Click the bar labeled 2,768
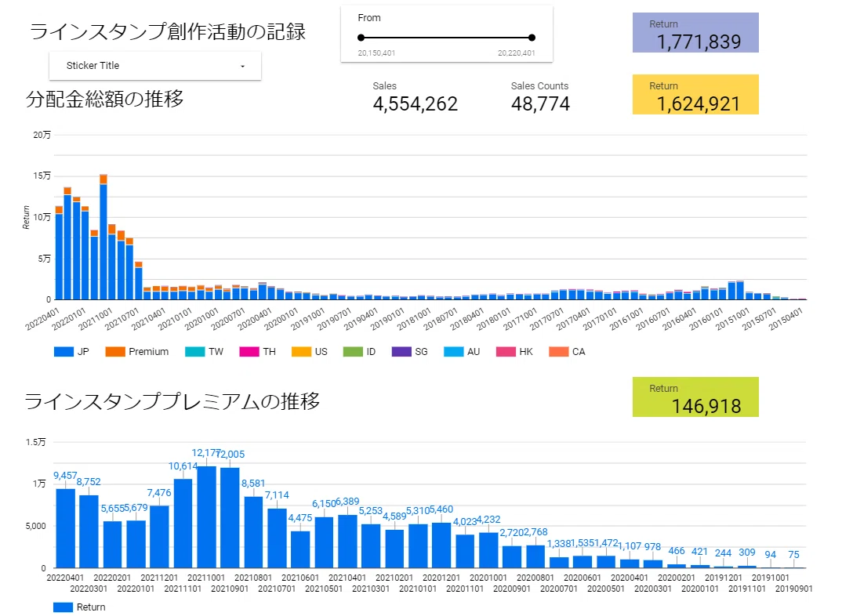842x616 pixels. pyautogui.click(x=535, y=556)
